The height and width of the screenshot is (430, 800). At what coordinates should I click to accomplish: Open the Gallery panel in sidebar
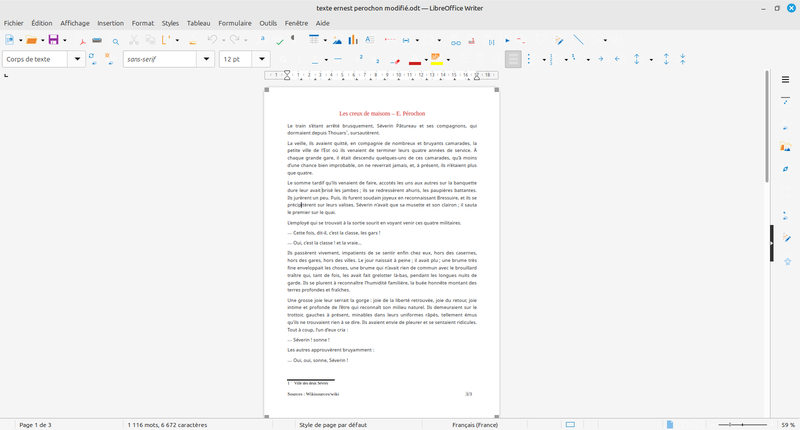786,148
